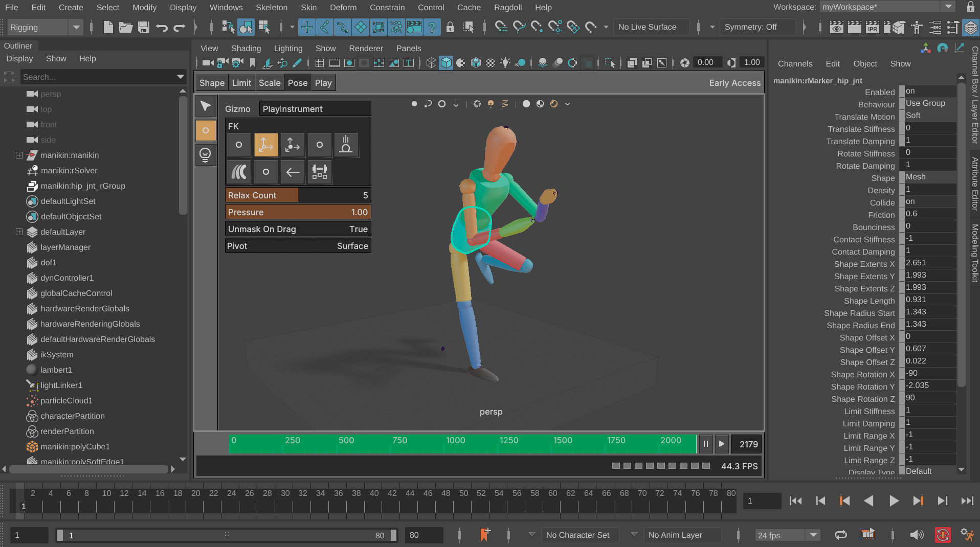Click the Save Scene floppy disk icon
980x547 pixels.
click(144, 27)
